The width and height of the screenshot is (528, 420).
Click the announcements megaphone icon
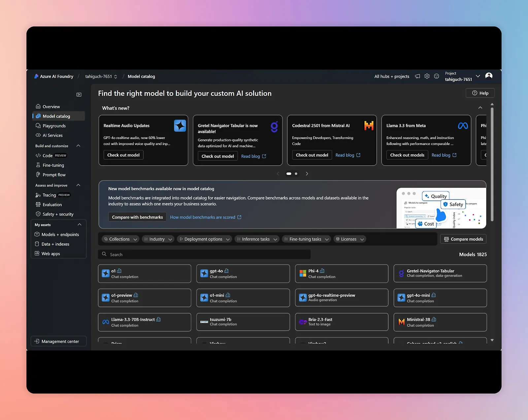click(417, 76)
